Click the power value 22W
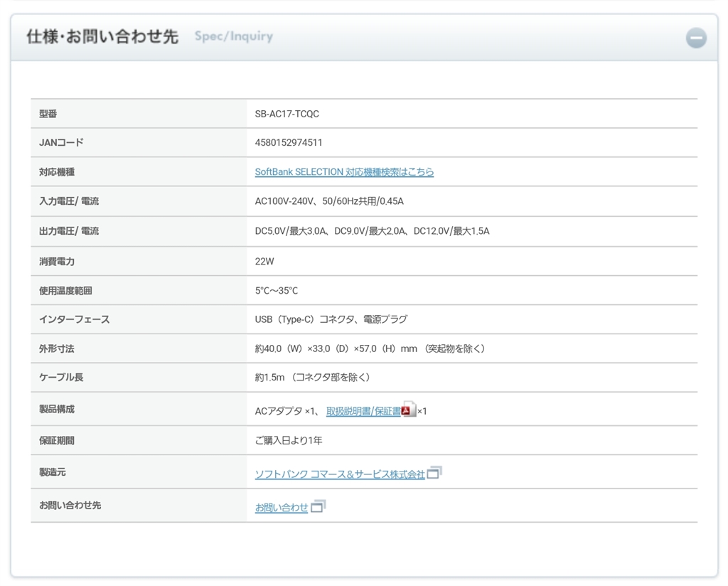Image resolution: width=728 pixels, height=586 pixels. pos(264,262)
